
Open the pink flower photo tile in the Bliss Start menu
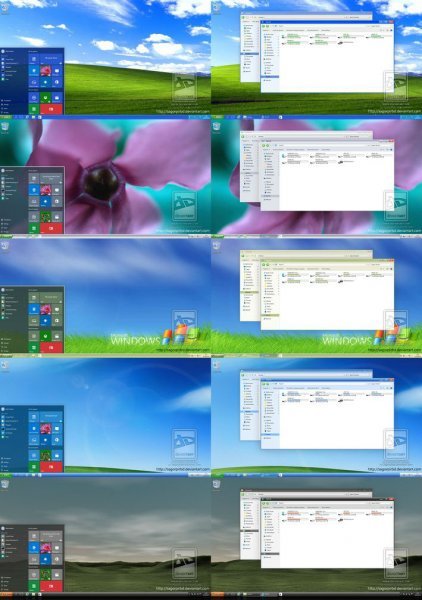click(46, 71)
